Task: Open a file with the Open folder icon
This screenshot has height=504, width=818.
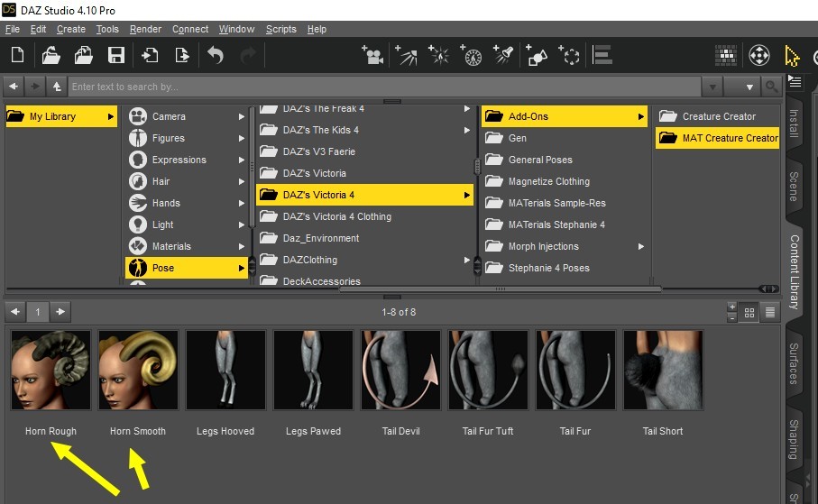Action: (51, 55)
